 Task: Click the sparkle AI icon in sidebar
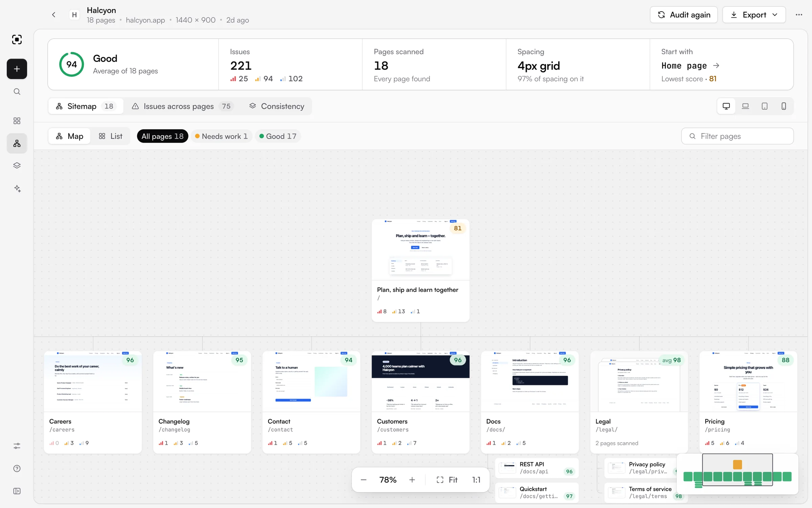tap(17, 188)
